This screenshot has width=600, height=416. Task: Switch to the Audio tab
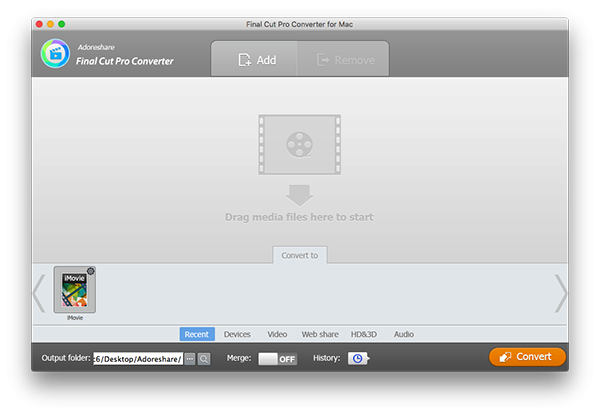[x=404, y=334]
